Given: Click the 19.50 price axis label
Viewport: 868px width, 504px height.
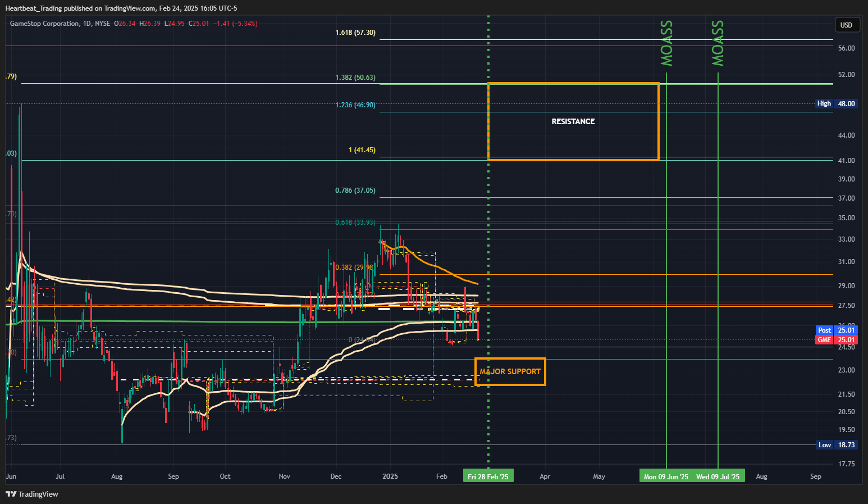Looking at the screenshot, I should click(846, 430).
